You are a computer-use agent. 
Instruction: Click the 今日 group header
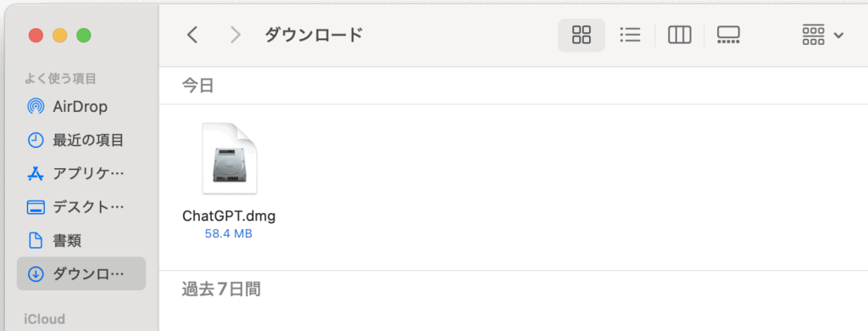[x=198, y=86]
